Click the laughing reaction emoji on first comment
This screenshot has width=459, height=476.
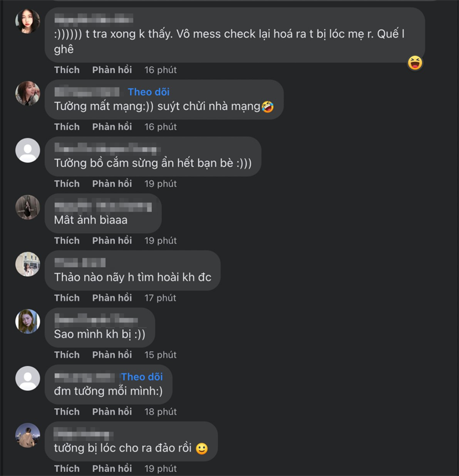pyautogui.click(x=415, y=62)
